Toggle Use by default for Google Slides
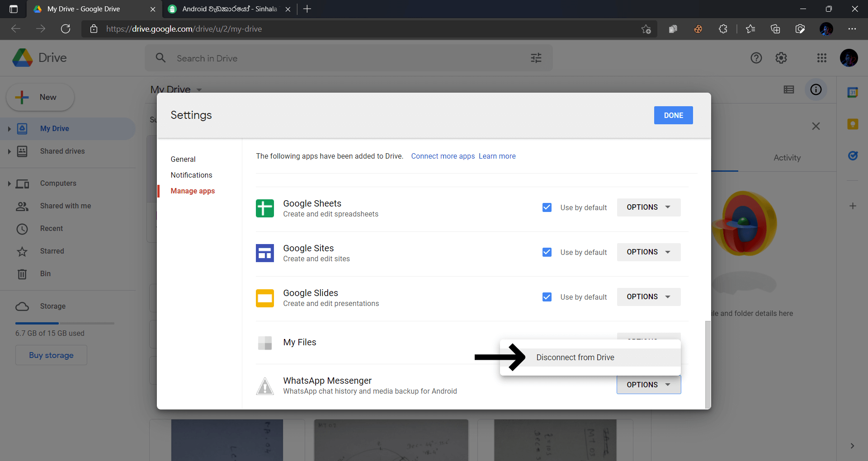This screenshot has width=868, height=461. [547, 297]
